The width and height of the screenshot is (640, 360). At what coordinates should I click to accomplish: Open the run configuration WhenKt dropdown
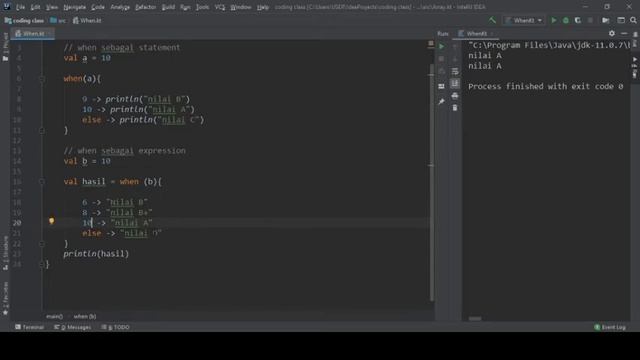point(524,20)
